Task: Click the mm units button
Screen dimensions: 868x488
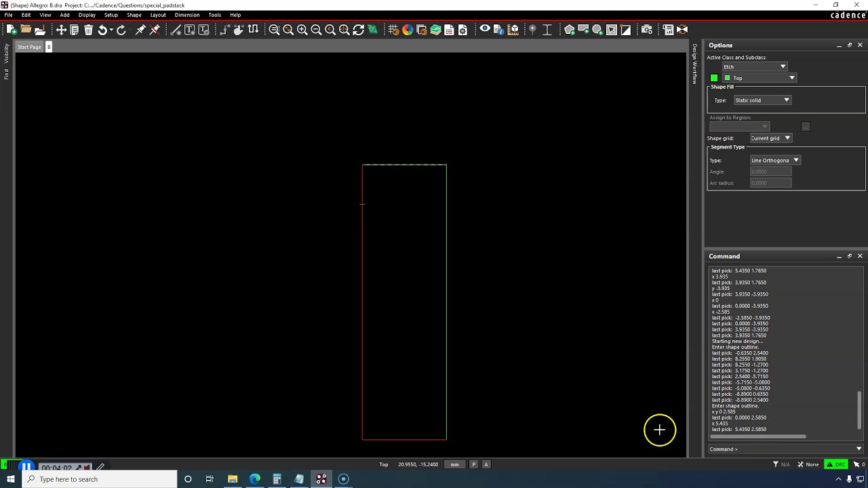Action: point(454,464)
